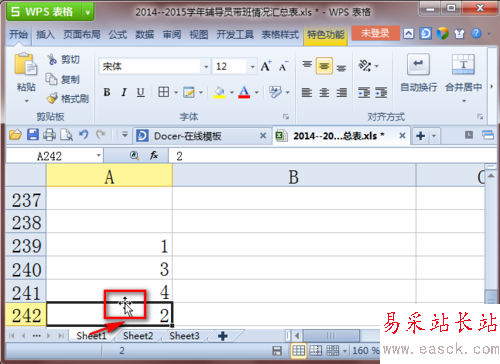Open the font size dropdown
This screenshot has height=364, width=500.
[252, 67]
